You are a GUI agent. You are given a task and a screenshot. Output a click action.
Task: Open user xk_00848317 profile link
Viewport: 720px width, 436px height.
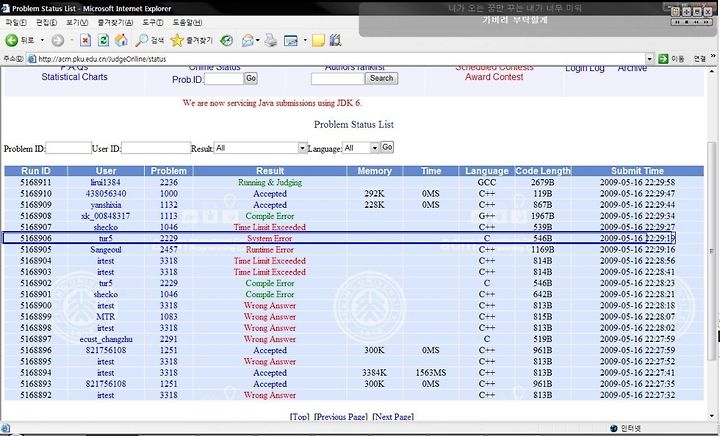tap(106, 216)
